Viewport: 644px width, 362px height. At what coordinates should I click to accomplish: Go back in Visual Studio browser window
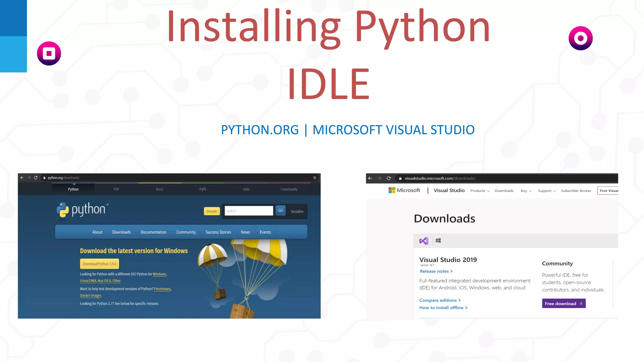coord(370,178)
